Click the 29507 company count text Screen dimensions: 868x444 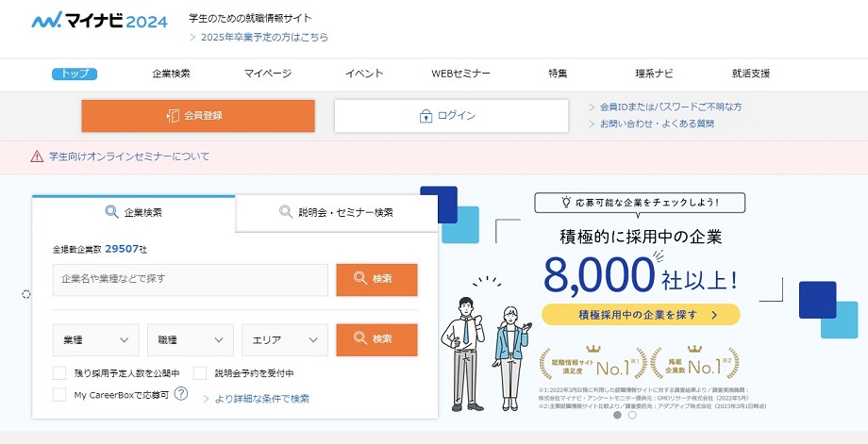point(121,250)
